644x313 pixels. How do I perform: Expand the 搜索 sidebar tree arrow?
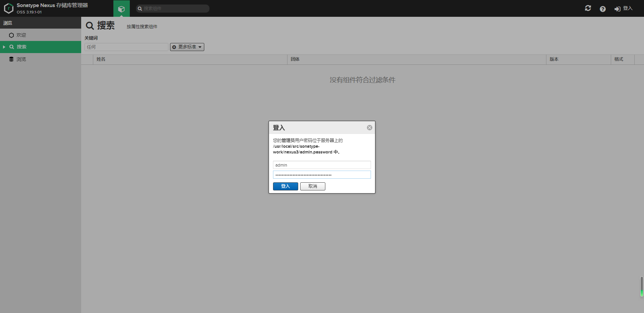(4, 47)
